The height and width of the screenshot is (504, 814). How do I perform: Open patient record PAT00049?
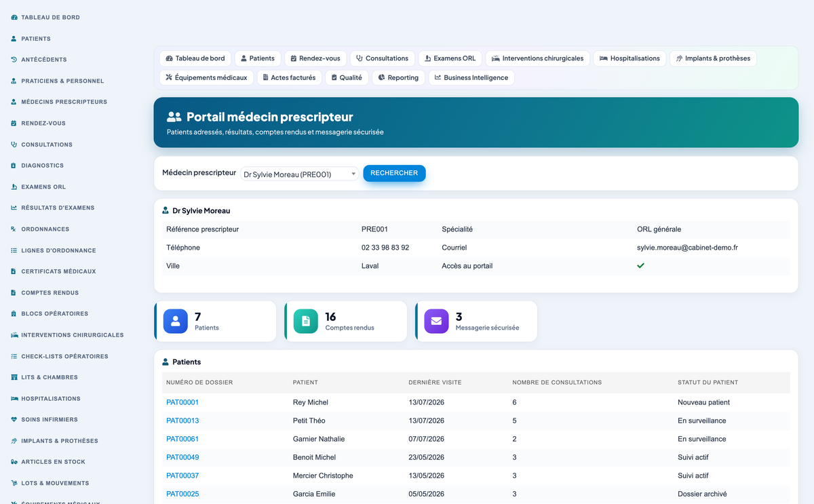click(x=182, y=457)
